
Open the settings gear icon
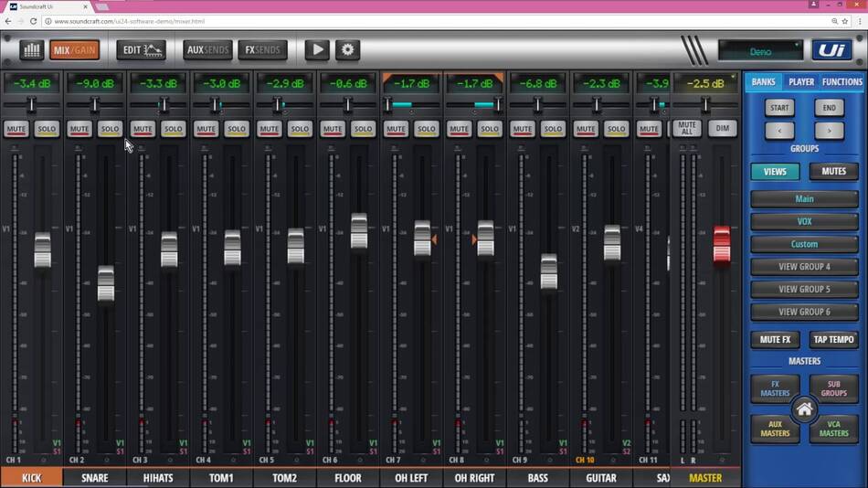click(x=347, y=50)
